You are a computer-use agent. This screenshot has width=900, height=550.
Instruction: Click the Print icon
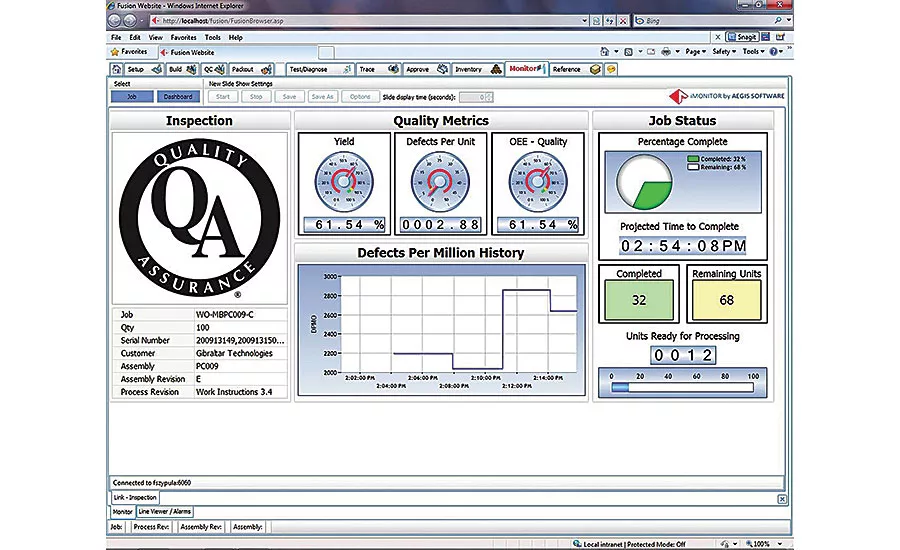point(666,52)
